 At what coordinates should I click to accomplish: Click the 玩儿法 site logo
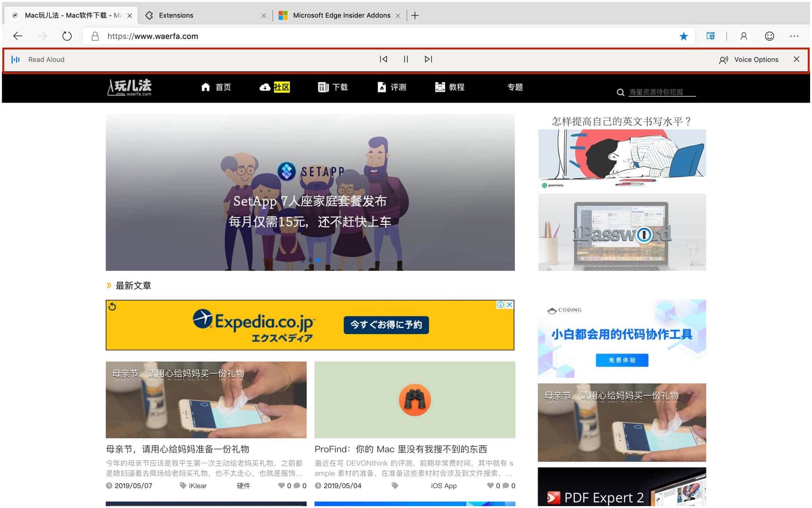pos(130,88)
